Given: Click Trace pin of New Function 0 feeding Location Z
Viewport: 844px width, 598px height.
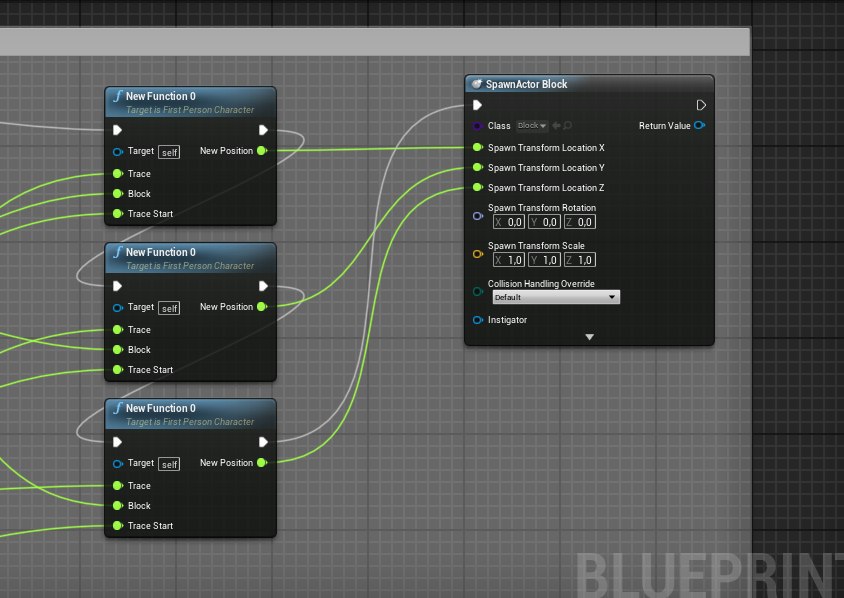Looking at the screenshot, I should click(118, 486).
